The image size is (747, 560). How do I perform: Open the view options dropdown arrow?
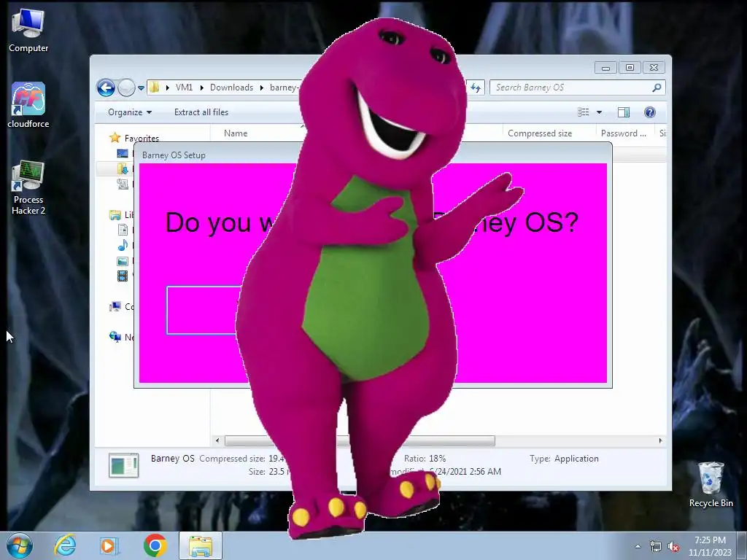tap(600, 112)
